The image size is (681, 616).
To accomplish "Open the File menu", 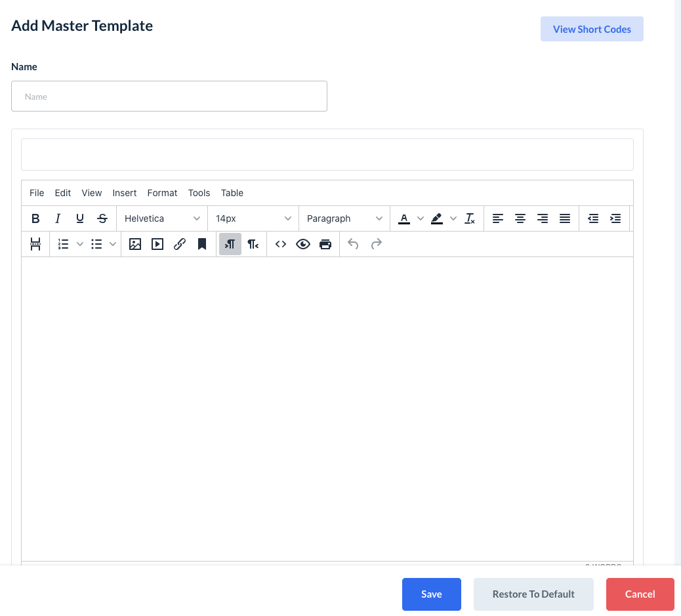I will click(x=37, y=193).
